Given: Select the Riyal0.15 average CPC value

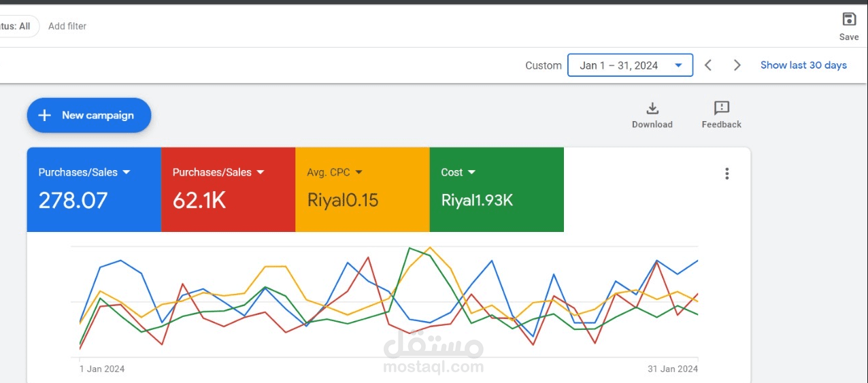Looking at the screenshot, I should tap(343, 200).
